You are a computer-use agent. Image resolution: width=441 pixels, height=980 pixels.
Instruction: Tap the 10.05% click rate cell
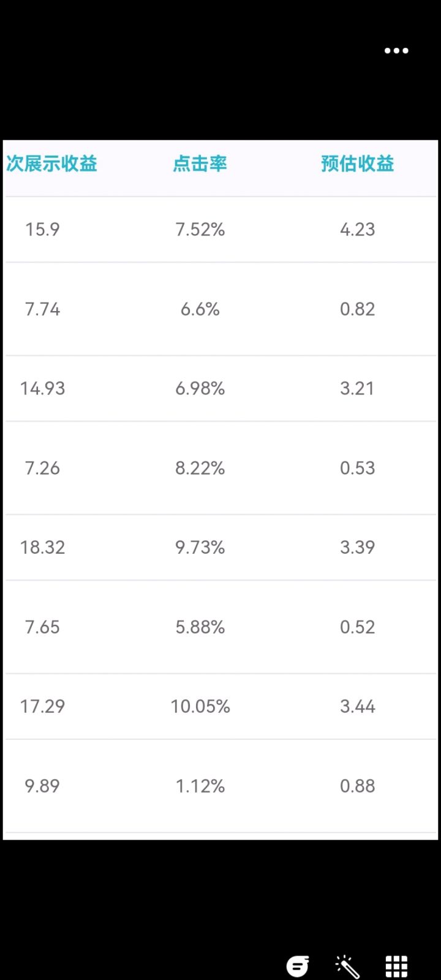200,707
